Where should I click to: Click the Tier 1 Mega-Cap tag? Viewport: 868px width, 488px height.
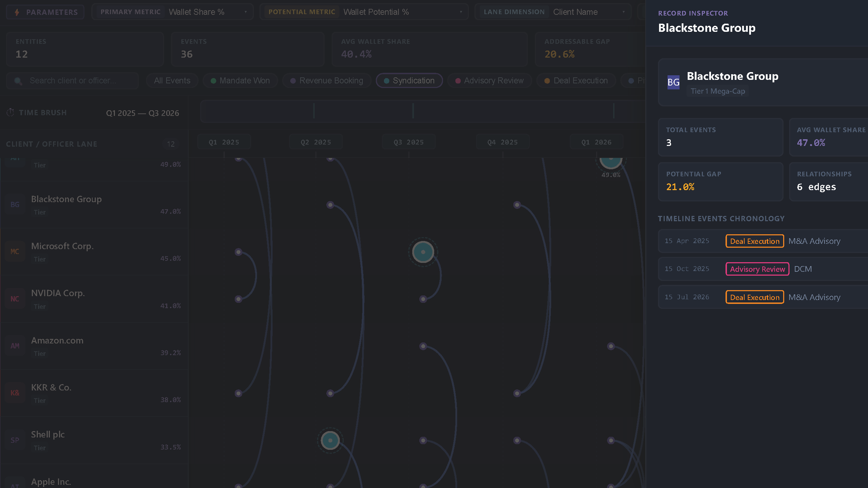click(718, 91)
